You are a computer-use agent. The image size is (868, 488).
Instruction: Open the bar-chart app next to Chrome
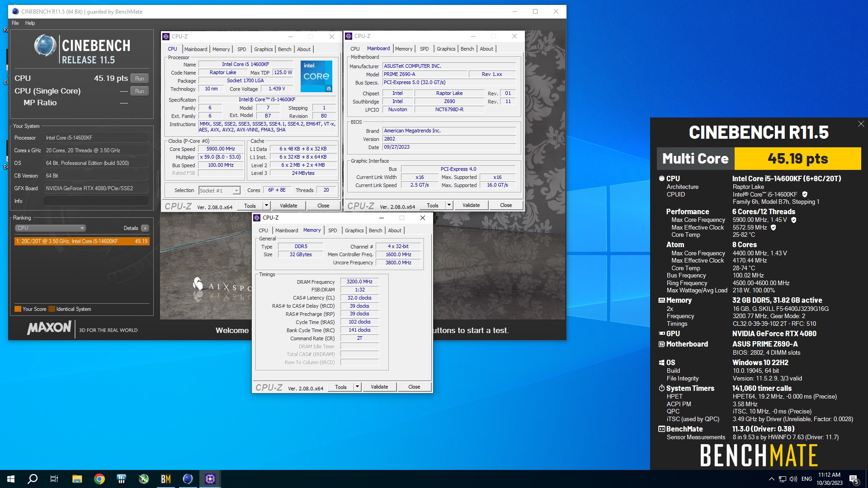122,479
